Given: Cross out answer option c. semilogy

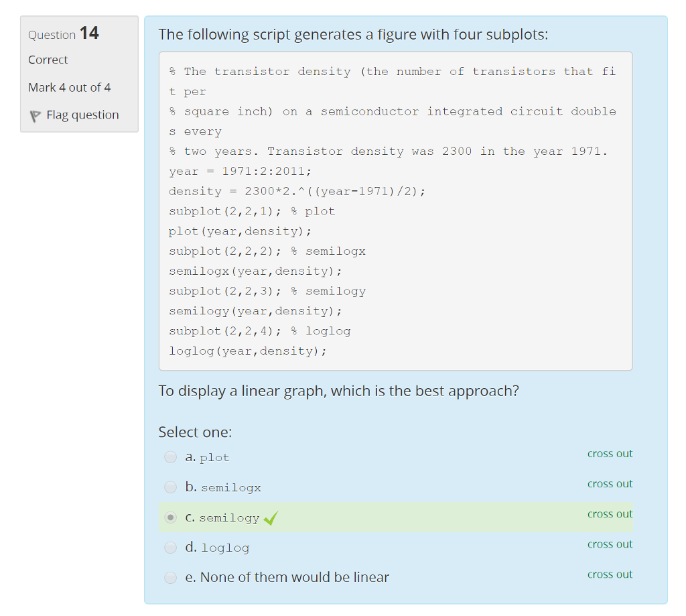Looking at the screenshot, I should [x=610, y=514].
